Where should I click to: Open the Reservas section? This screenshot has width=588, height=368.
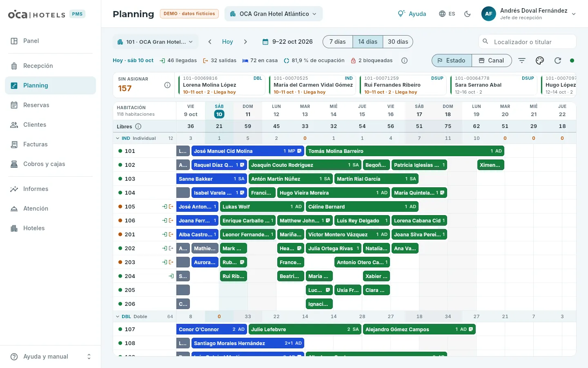coord(51,105)
